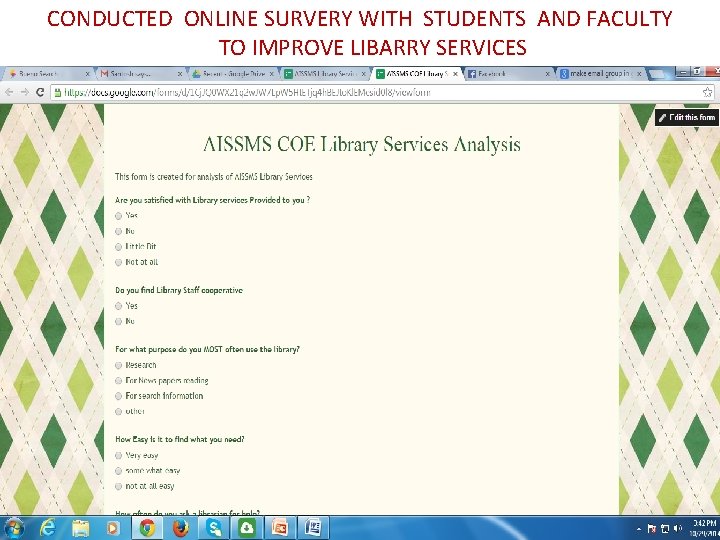Show hidden system tray icons
Viewport: 720px width, 540px height.
(x=639, y=529)
